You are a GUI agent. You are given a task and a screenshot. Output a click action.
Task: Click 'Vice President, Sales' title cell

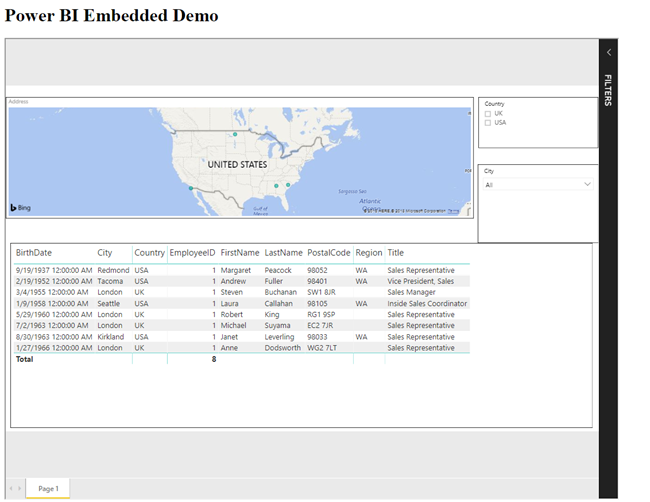pyautogui.click(x=420, y=281)
